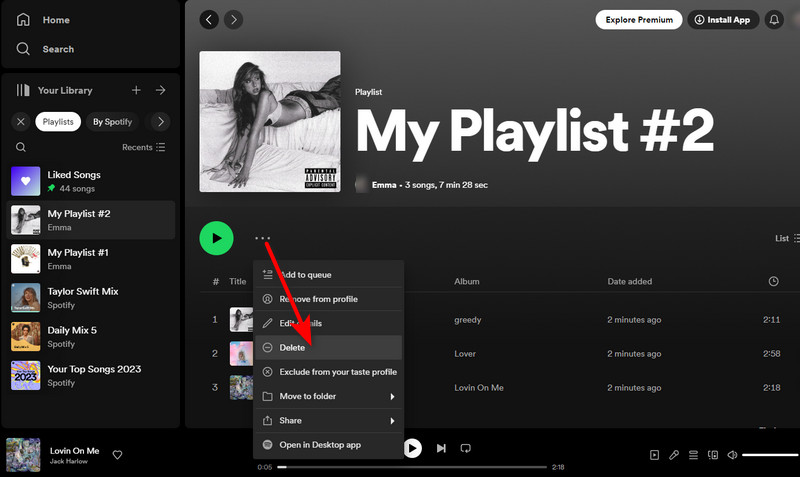This screenshot has width=800, height=477.
Task: Show lyrics with microphone icon
Action: 674,455
